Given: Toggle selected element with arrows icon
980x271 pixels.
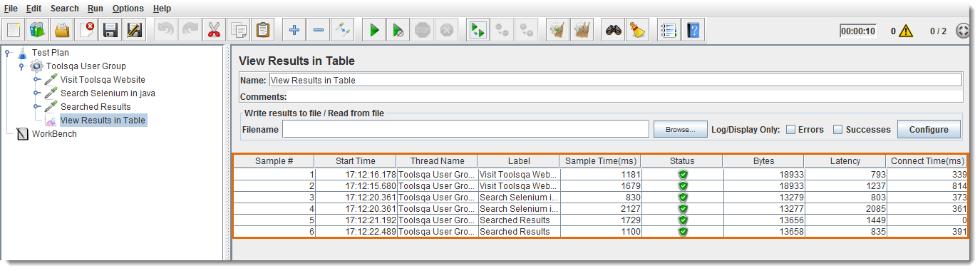Looking at the screenshot, I should tap(343, 31).
